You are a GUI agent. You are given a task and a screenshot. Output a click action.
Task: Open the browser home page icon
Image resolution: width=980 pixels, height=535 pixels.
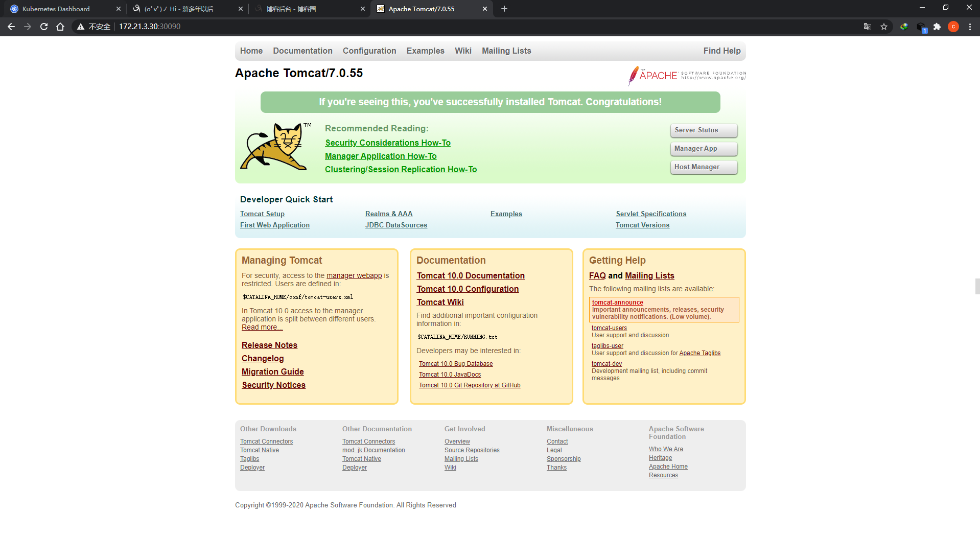point(60,27)
